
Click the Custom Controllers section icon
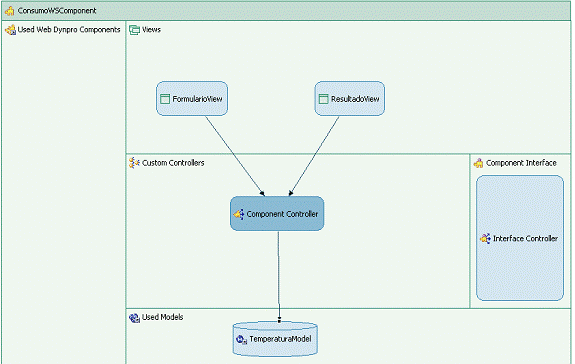pos(135,163)
